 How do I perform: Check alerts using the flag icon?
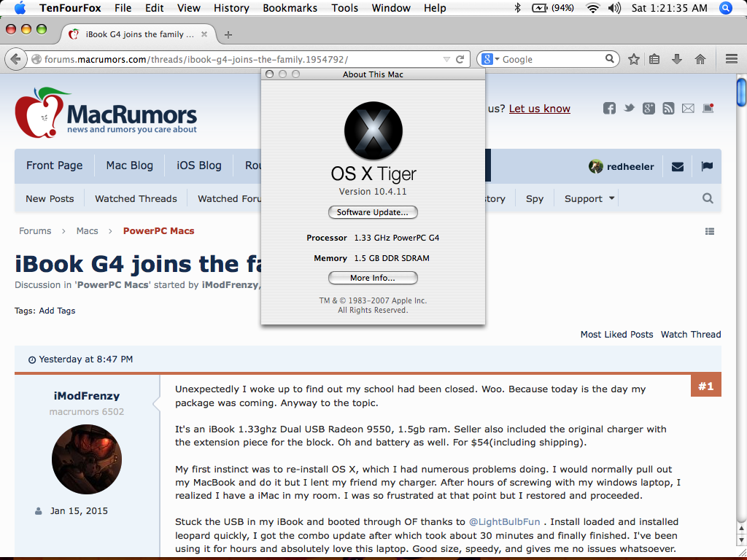[706, 166]
